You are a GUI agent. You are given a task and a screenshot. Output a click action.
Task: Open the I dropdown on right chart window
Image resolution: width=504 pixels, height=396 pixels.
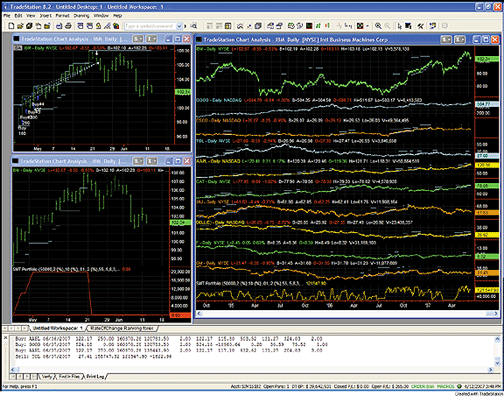click(460, 40)
